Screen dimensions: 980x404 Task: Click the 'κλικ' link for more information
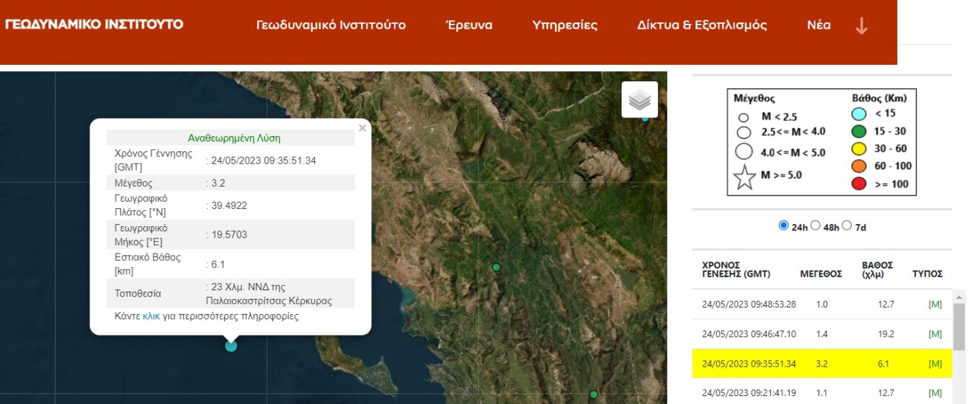pos(151,316)
